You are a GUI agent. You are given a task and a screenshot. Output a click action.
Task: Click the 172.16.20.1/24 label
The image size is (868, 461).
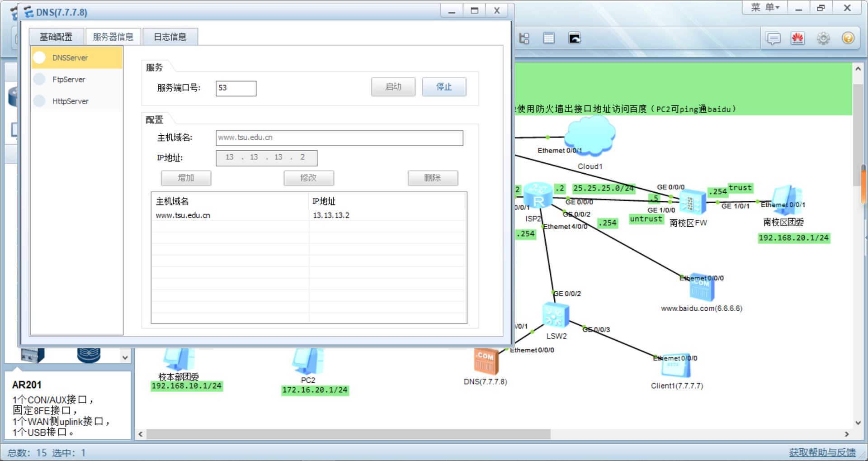tap(315, 390)
